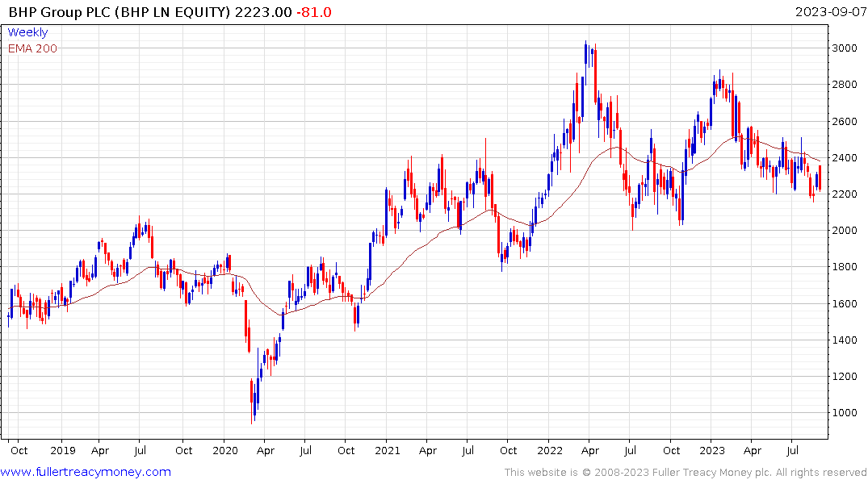Select the 1800 price axis label

(x=845, y=267)
